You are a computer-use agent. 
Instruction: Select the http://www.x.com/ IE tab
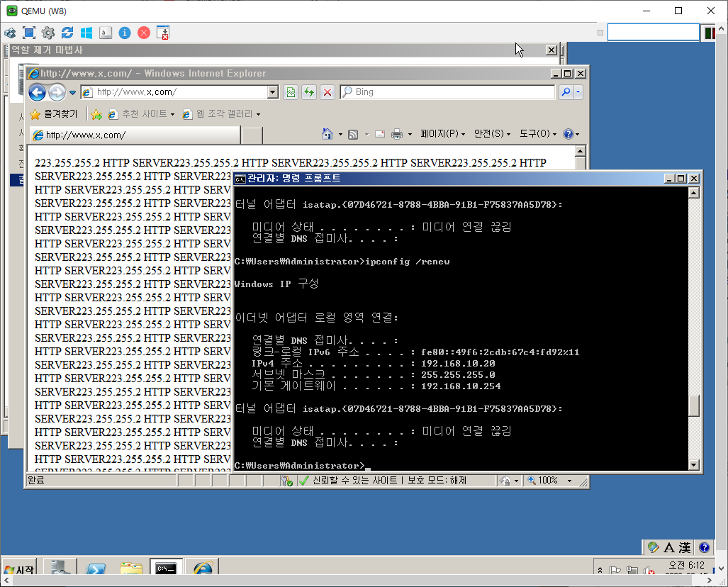135,135
